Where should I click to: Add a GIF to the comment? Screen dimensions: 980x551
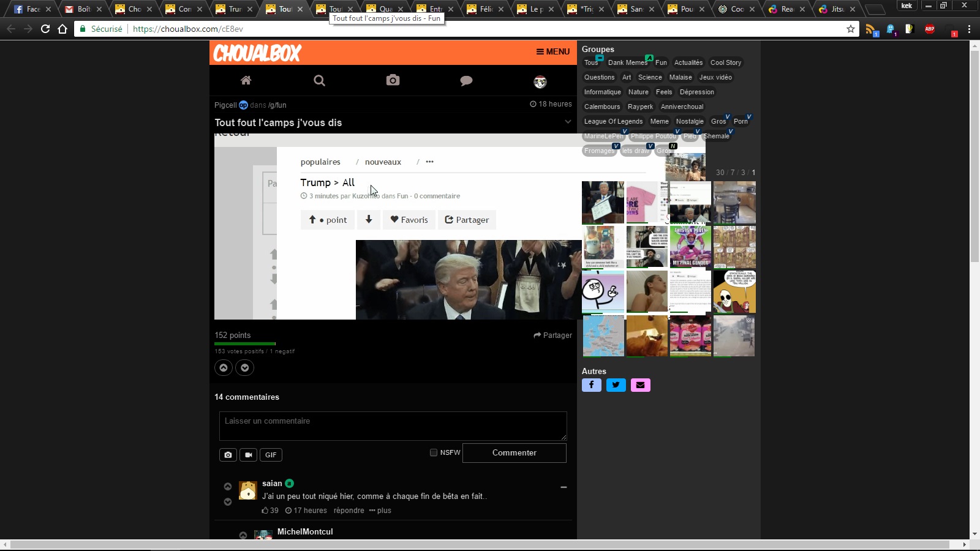click(x=271, y=455)
